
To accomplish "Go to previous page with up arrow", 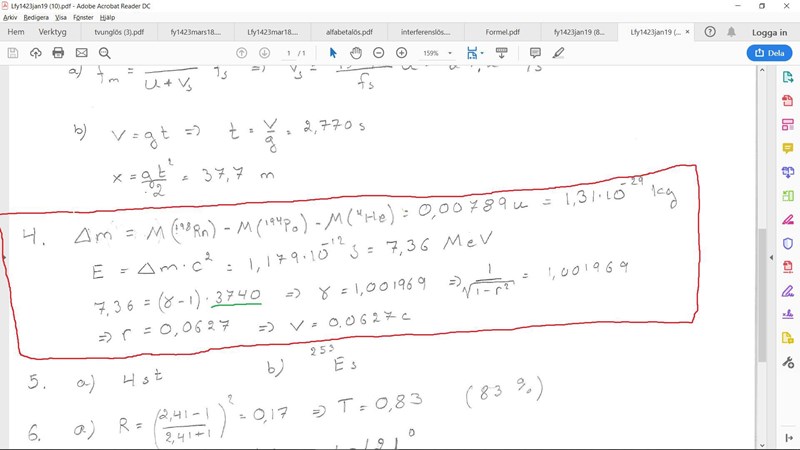I will 241,53.
